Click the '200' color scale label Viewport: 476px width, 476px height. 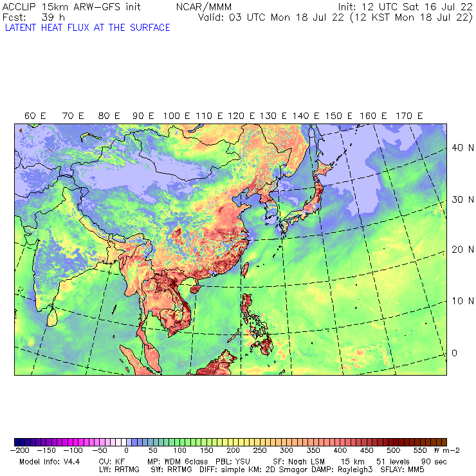click(233, 450)
